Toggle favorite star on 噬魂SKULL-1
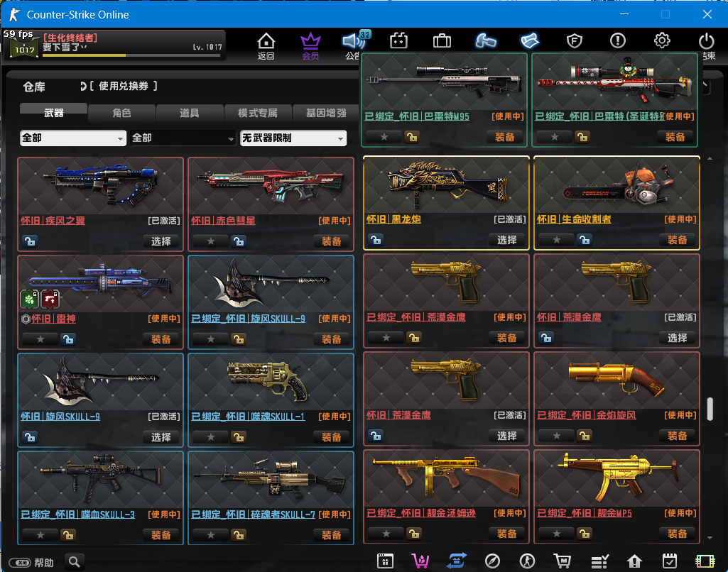Screen dimensions: 728x572 [211, 437]
